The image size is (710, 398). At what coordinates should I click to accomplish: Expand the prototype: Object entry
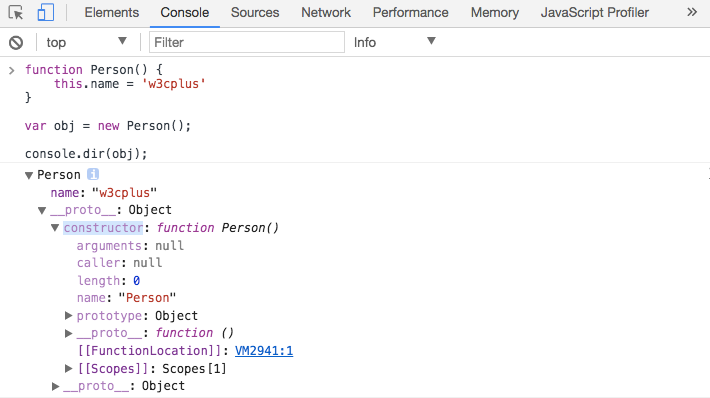click(68, 316)
